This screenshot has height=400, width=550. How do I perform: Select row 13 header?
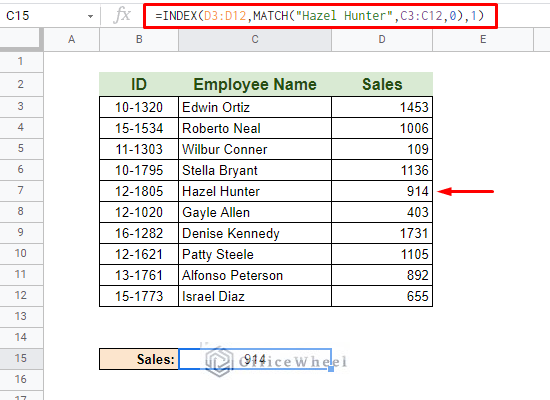coord(21,317)
